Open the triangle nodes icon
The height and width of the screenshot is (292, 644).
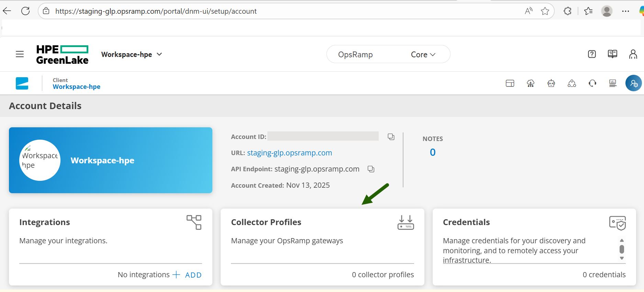pos(572,83)
